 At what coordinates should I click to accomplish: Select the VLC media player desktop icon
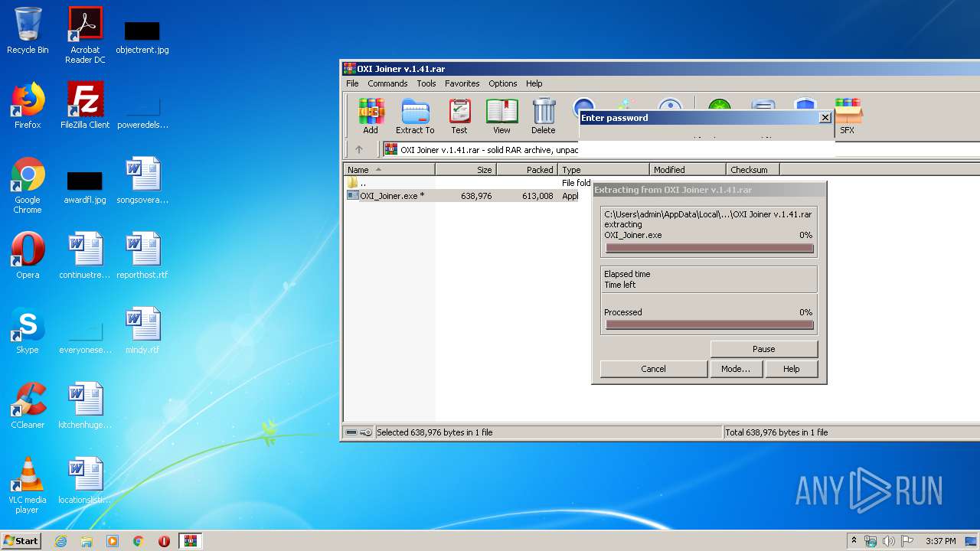28,485
